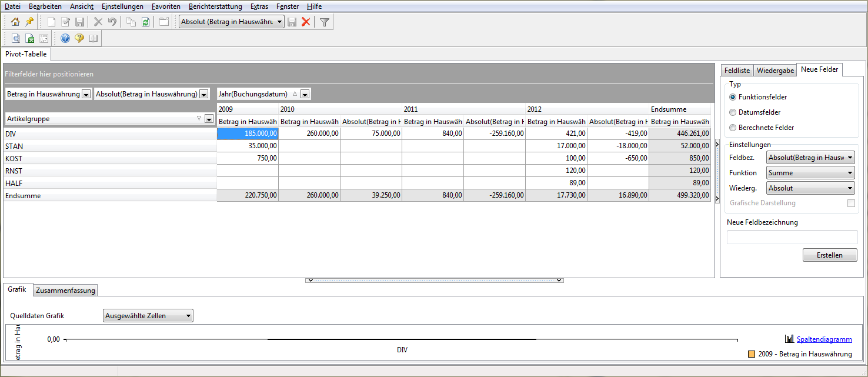Save the selected view layout

click(x=292, y=22)
